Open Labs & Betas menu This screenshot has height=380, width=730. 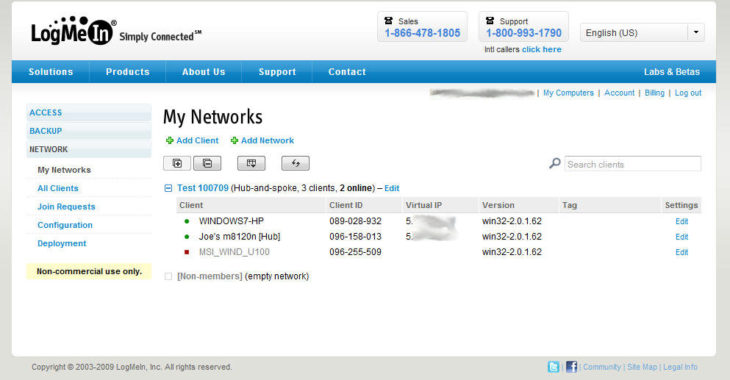671,72
